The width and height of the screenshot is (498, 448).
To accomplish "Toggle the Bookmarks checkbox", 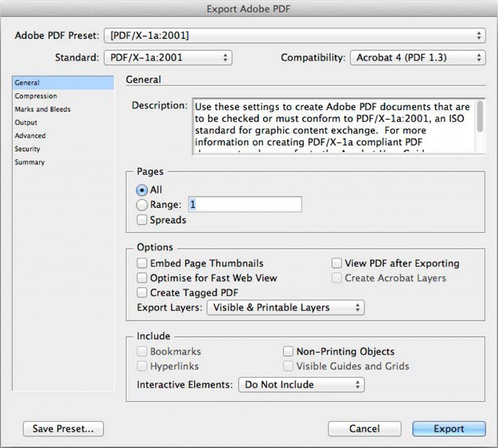I will coord(142,351).
